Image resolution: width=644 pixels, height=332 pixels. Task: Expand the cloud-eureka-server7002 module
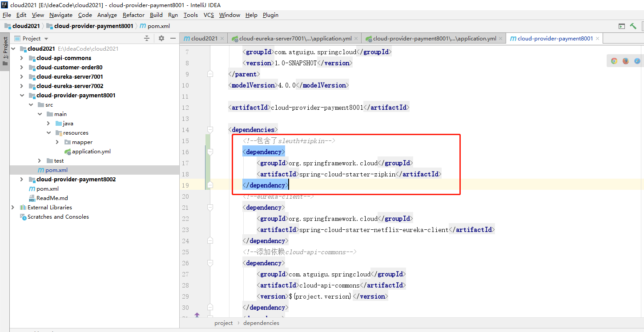point(22,86)
